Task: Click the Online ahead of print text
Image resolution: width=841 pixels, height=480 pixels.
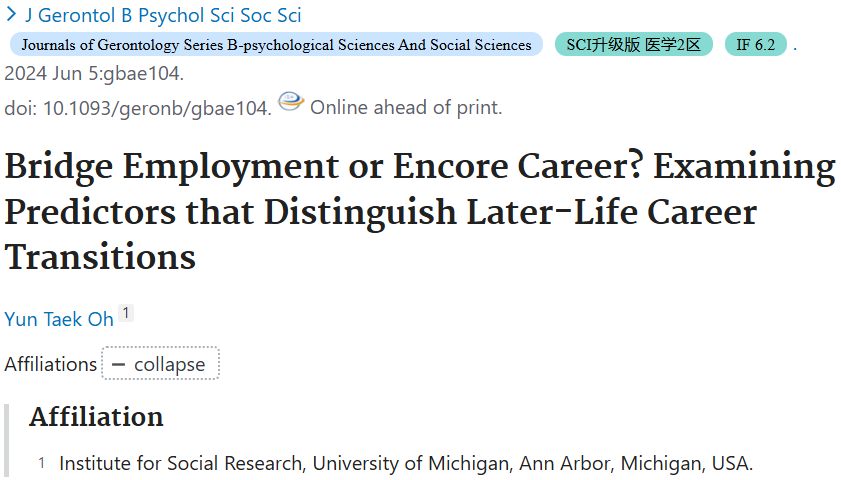Action: pyautogui.click(x=406, y=107)
